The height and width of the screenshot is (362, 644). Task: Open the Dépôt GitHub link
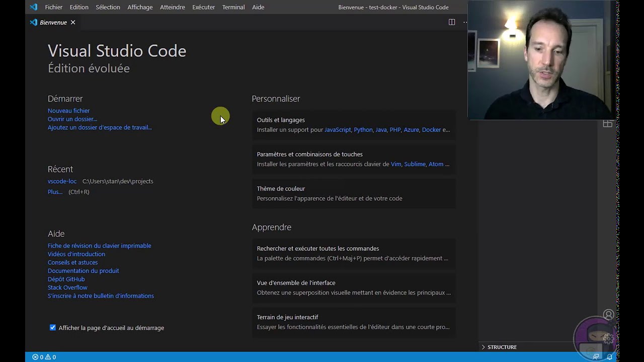[66, 279]
